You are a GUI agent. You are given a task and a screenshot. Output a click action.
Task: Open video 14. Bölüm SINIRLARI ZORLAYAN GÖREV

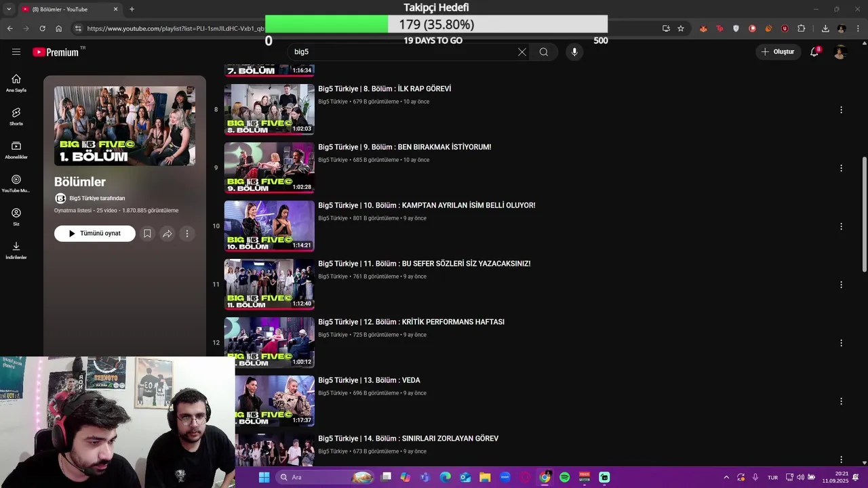click(408, 439)
